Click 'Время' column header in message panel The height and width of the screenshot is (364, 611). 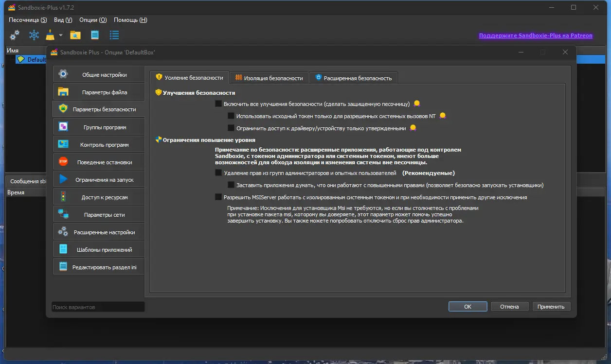[16, 192]
